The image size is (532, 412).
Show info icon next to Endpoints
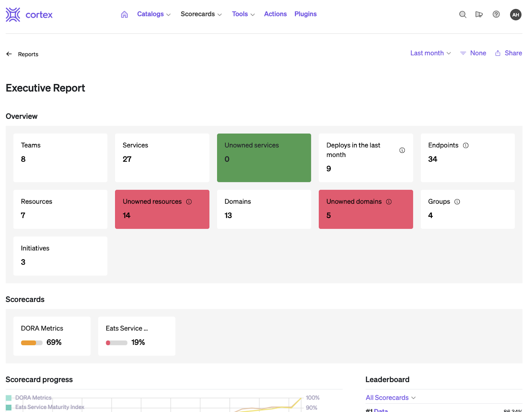coord(465,145)
